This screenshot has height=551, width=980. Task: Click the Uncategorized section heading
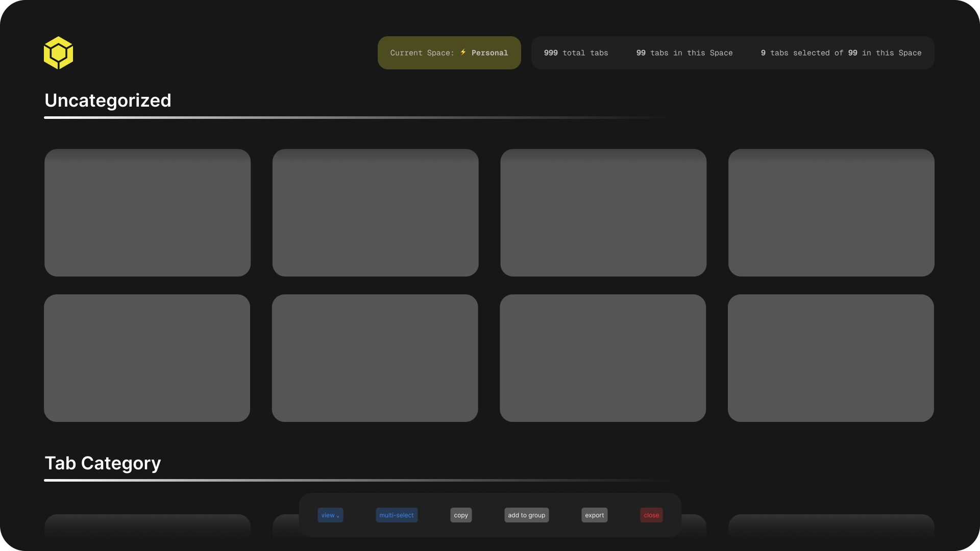[x=108, y=101]
